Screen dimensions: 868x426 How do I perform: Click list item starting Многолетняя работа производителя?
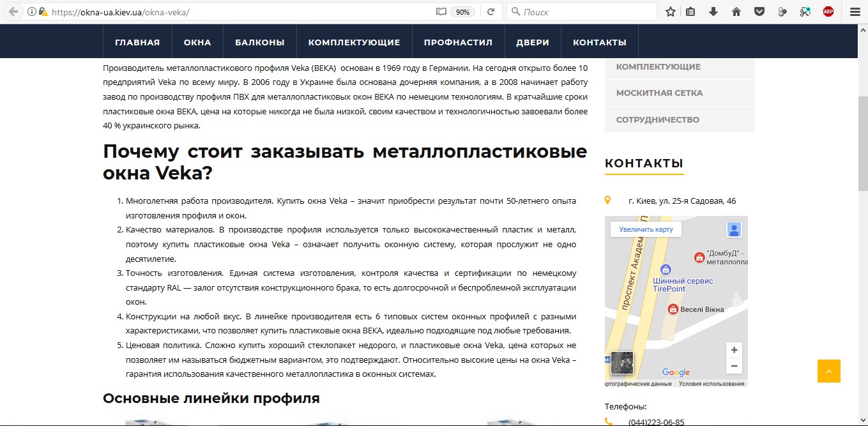(351, 208)
